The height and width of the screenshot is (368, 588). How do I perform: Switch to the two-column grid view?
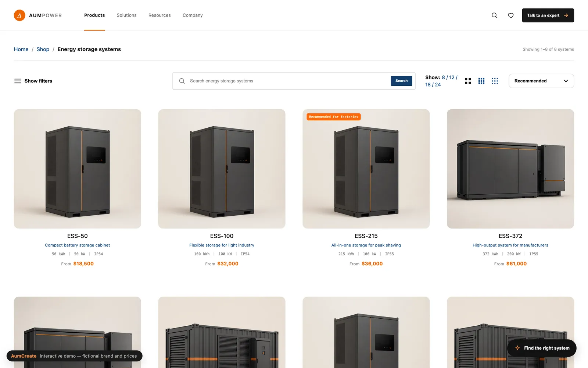[x=468, y=81]
